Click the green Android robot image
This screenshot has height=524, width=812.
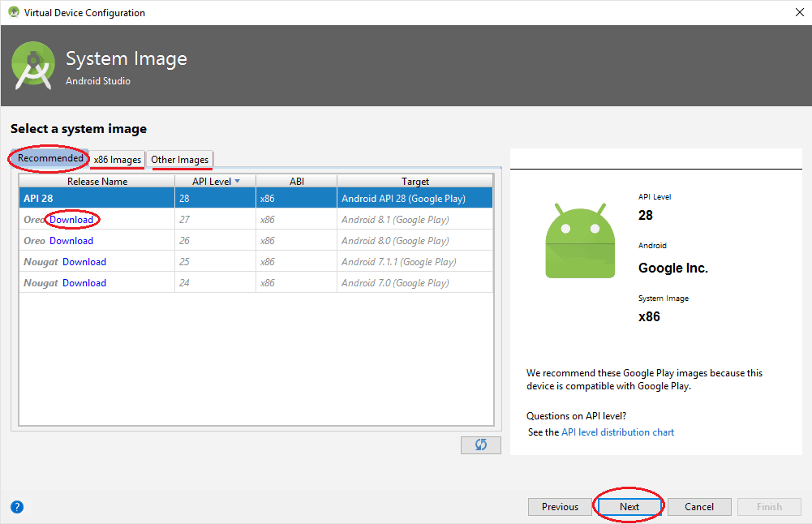coord(580,241)
